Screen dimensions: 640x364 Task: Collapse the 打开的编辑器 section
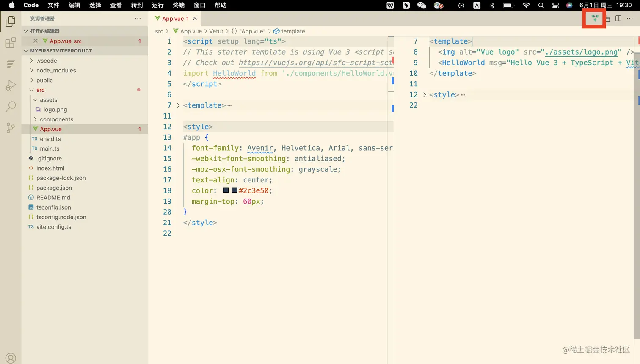click(26, 31)
